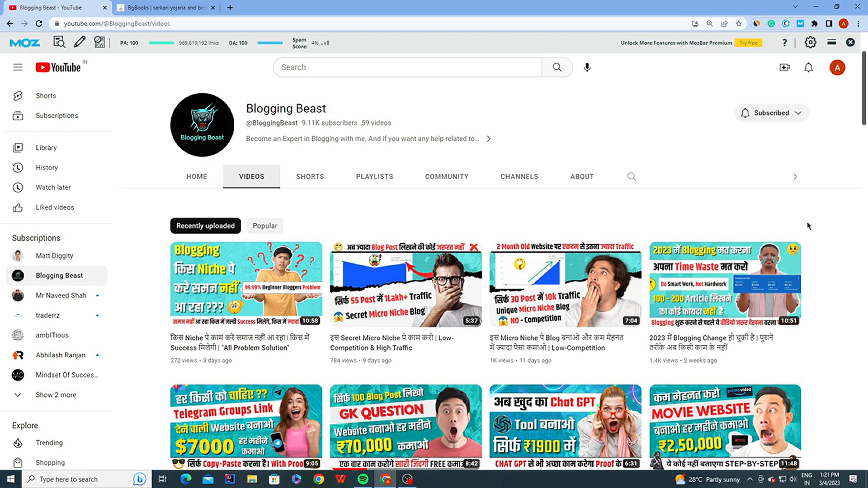Switch to the PLAYLISTS channel tab
Viewport: 868px width, 488px height.
coord(374,177)
